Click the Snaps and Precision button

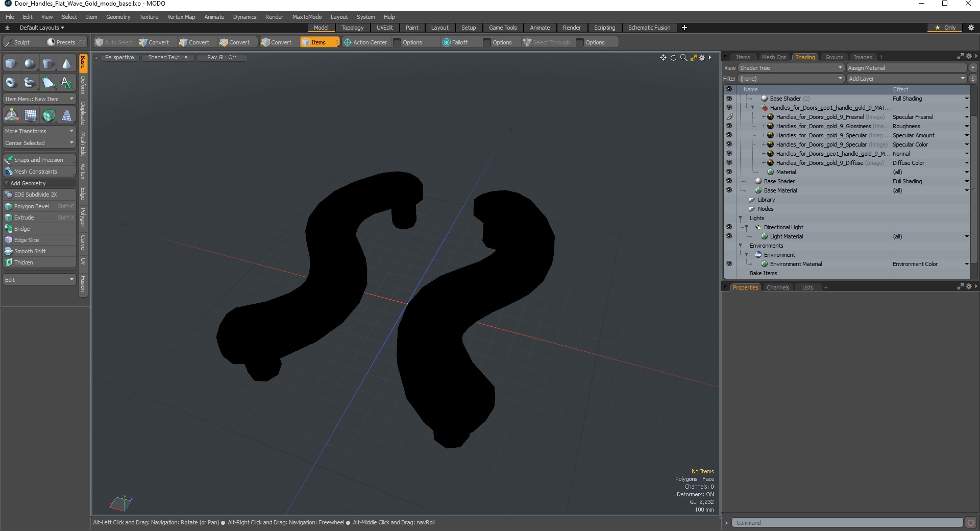pos(39,160)
